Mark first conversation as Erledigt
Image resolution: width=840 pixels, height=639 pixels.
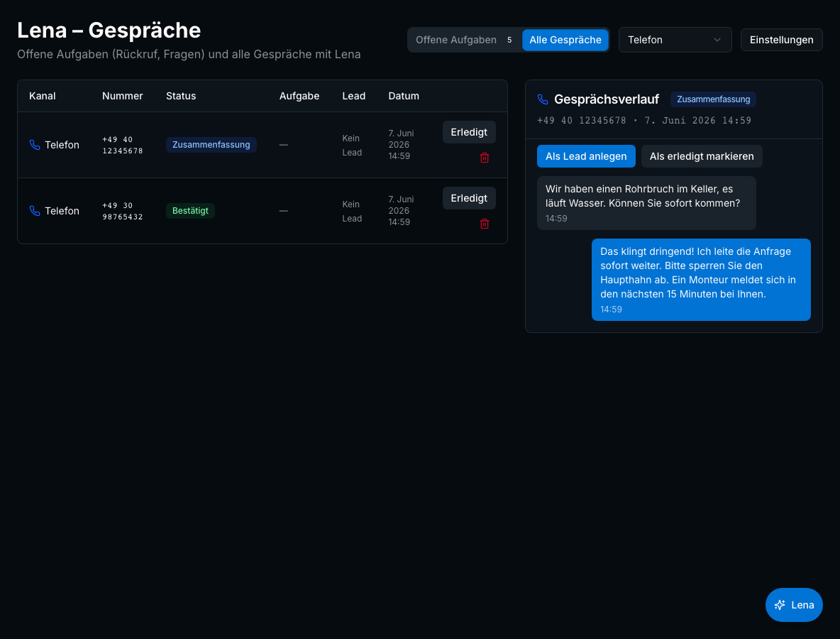point(469,132)
